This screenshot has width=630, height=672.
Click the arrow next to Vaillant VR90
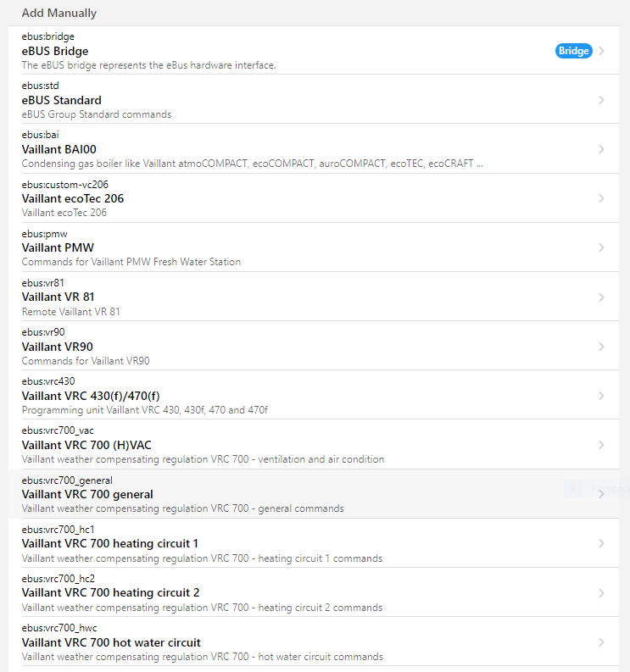tap(601, 347)
